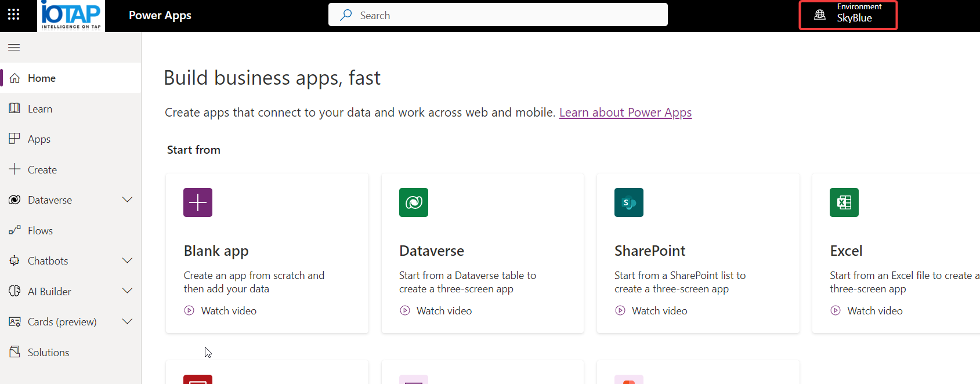
Task: Open Flows in the sidebar
Action: point(70,230)
